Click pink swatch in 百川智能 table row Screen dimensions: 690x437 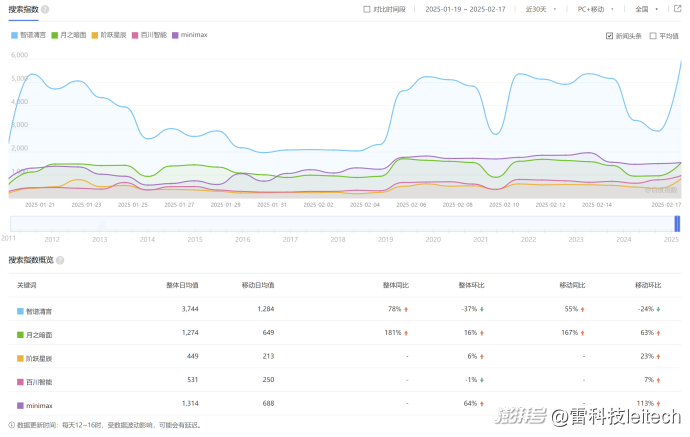click(20, 382)
